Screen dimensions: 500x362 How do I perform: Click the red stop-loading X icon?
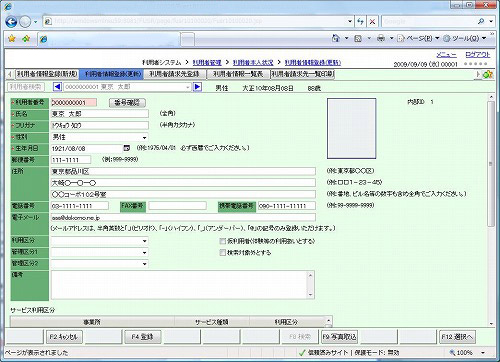[x=373, y=21]
